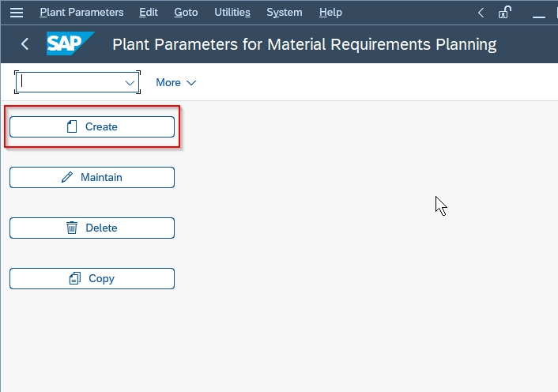Click the left chevron near the lock icon
The image size is (558, 392).
pyautogui.click(x=481, y=13)
